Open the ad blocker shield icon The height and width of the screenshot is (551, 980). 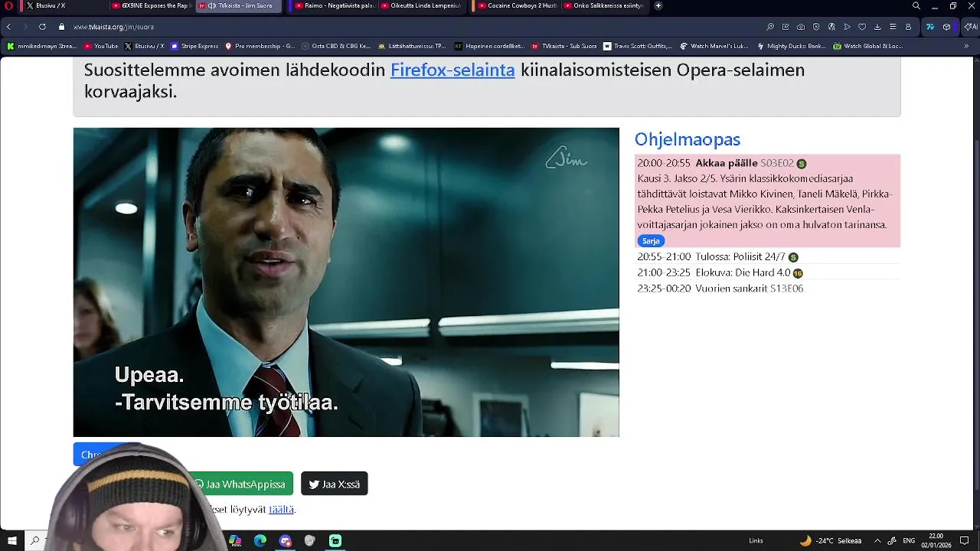[x=816, y=27]
